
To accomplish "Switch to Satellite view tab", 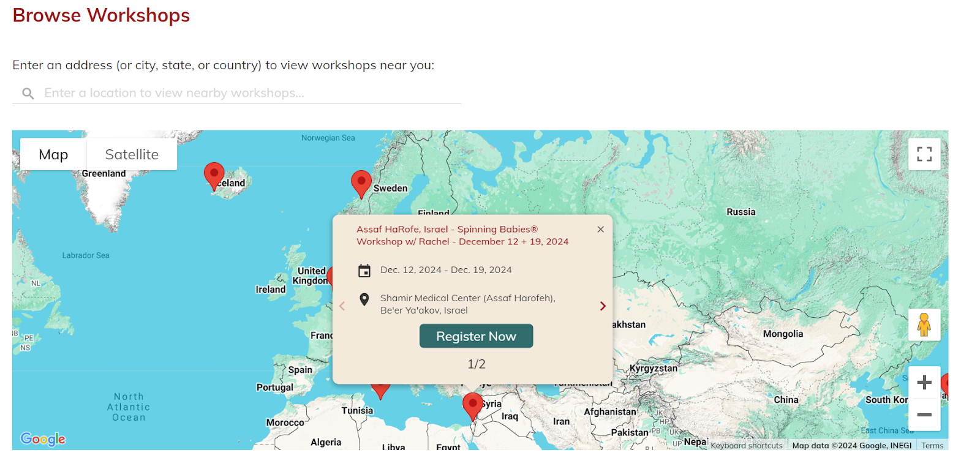I will pyautogui.click(x=132, y=154).
